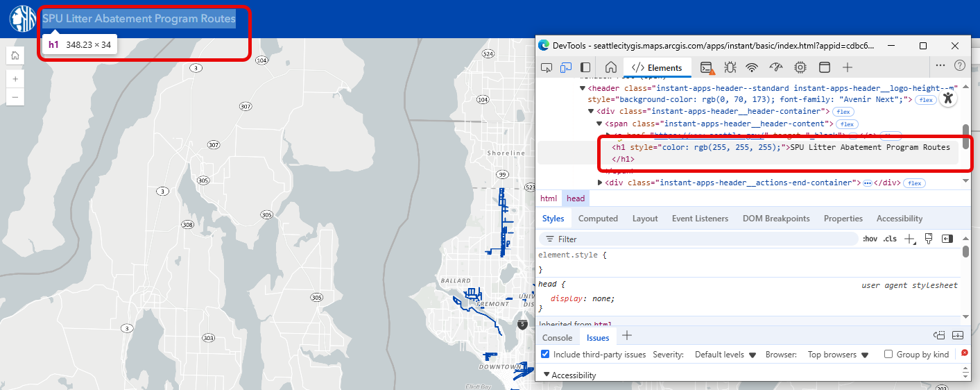Viewport: 980px width, 390px height.
Task: Click the red error count icon in Issues
Action: tap(964, 353)
